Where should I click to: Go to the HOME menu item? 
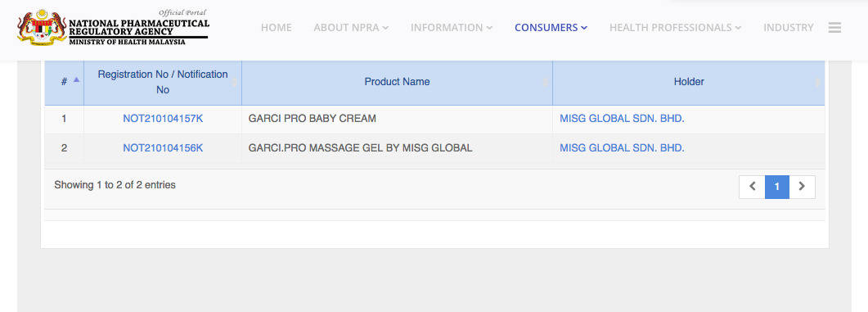coord(277,27)
